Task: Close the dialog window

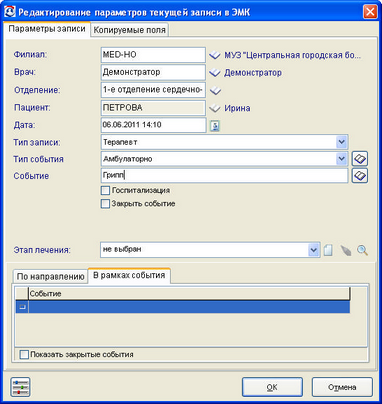Action: pyautogui.click(x=370, y=12)
